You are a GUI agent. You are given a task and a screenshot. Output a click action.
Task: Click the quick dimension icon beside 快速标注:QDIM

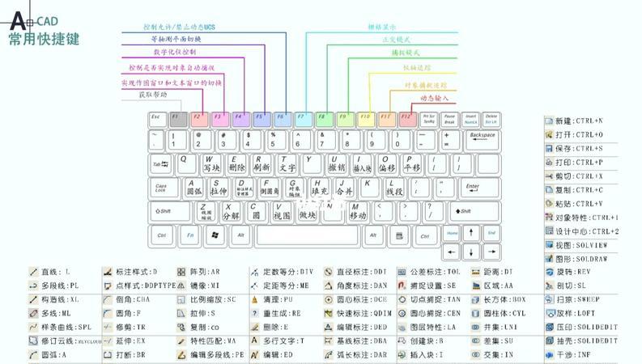click(329, 313)
